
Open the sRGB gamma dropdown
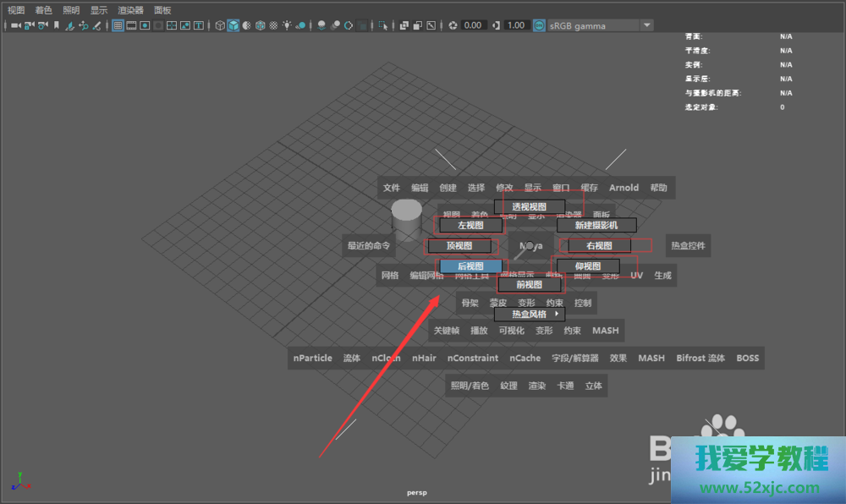coord(647,25)
